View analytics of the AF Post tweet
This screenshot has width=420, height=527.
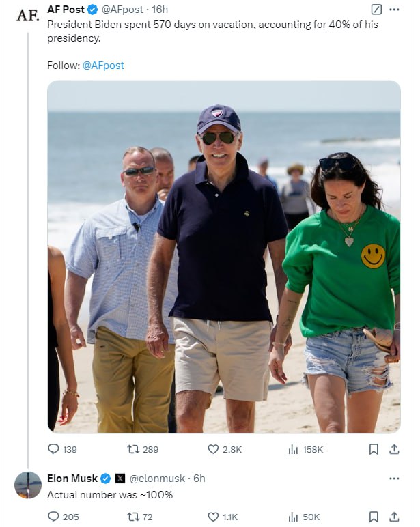[x=294, y=449]
